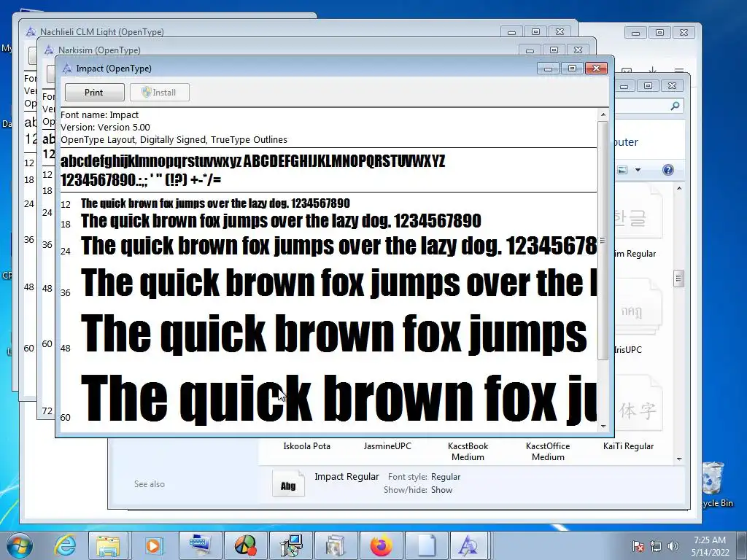Open view options dropdown arrow in Fonts window
Viewport: 747px width, 560px height.
[x=638, y=170]
